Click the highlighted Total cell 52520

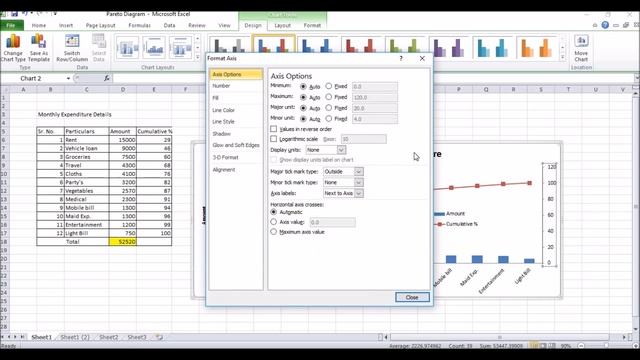tap(123, 242)
